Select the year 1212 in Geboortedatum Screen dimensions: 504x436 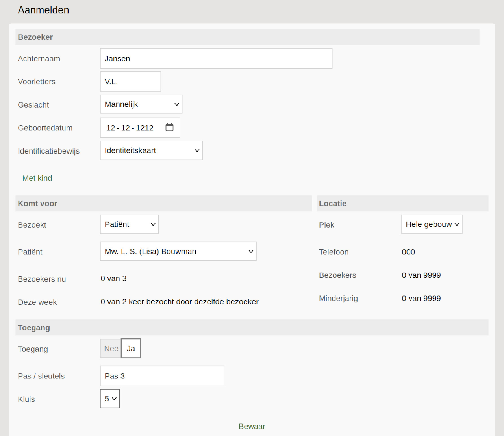pos(145,128)
